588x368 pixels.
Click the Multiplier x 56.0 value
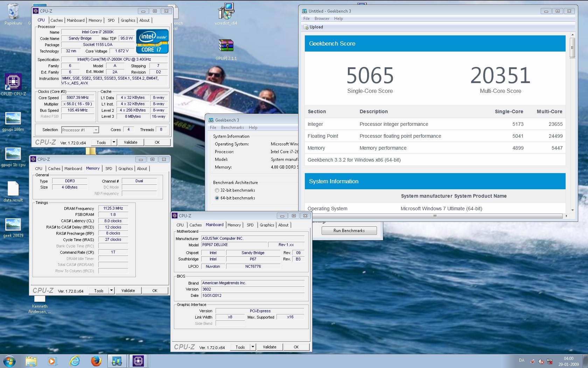78,104
